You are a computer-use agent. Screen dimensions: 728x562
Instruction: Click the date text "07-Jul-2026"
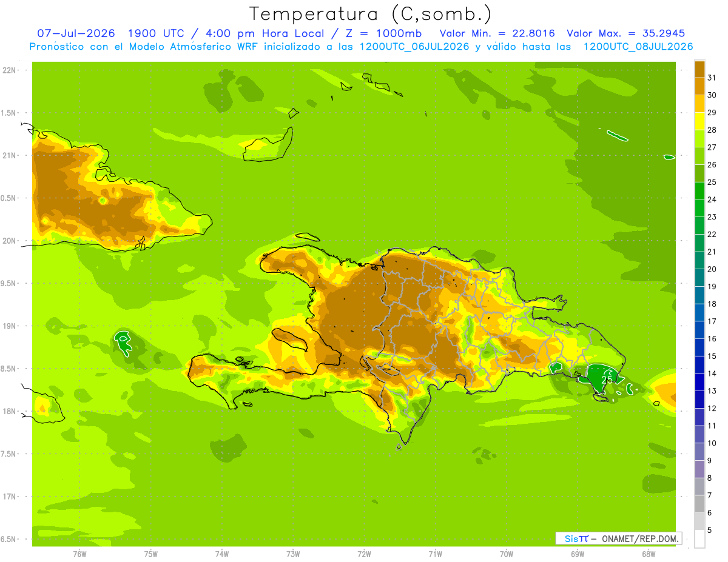pyautogui.click(x=76, y=33)
